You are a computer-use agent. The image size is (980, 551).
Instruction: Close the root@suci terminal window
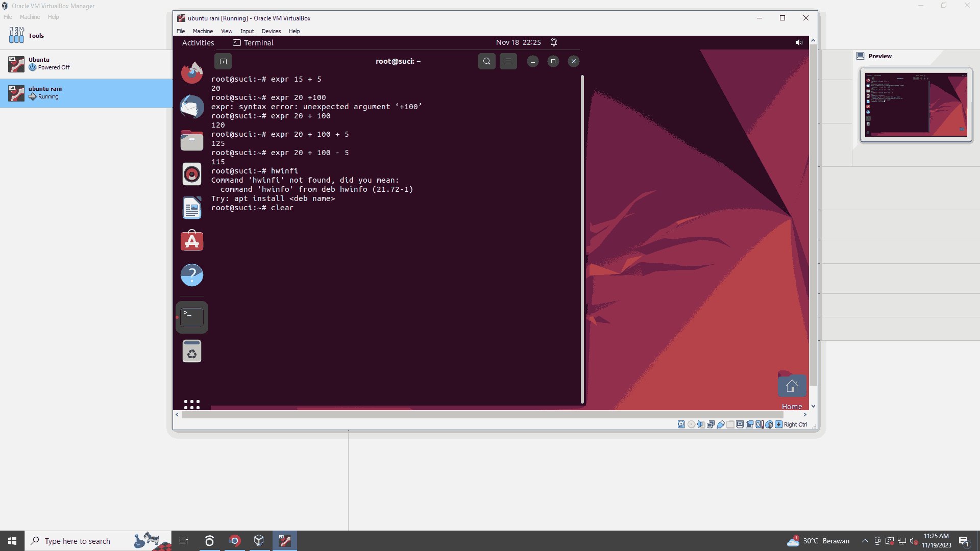[x=574, y=61]
